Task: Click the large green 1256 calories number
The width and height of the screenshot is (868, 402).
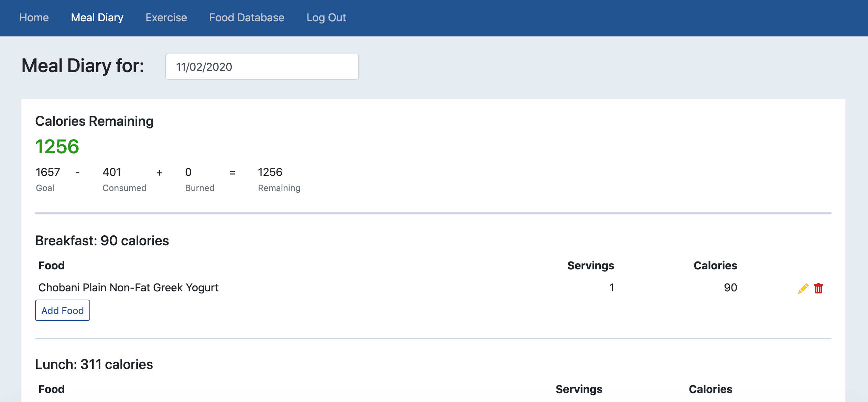Action: tap(57, 147)
